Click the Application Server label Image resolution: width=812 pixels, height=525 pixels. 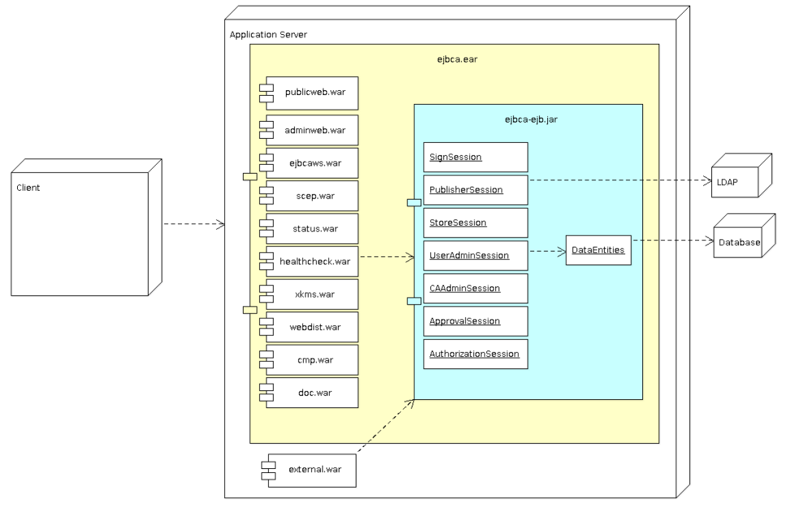tap(268, 35)
